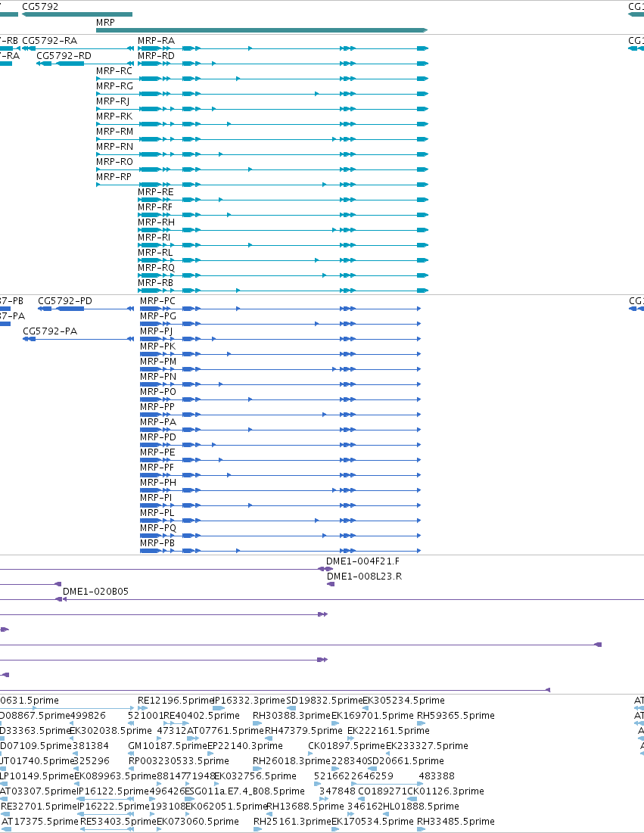The image size is (644, 833).
Task: Click EST CK01126.3prime label
Action: click(x=446, y=791)
